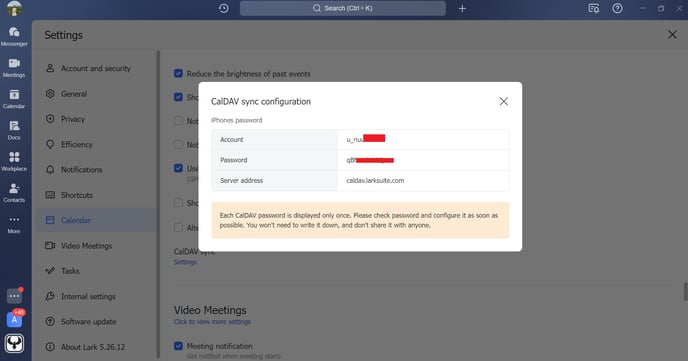The height and width of the screenshot is (361, 688).
Task: Select Video Meetings settings item
Action: point(96,246)
